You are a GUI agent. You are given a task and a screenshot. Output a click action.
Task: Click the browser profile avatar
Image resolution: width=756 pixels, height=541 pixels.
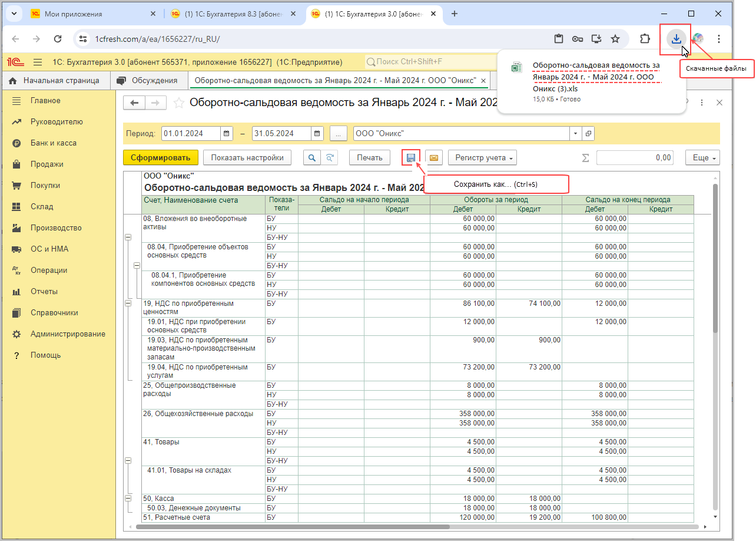(698, 39)
